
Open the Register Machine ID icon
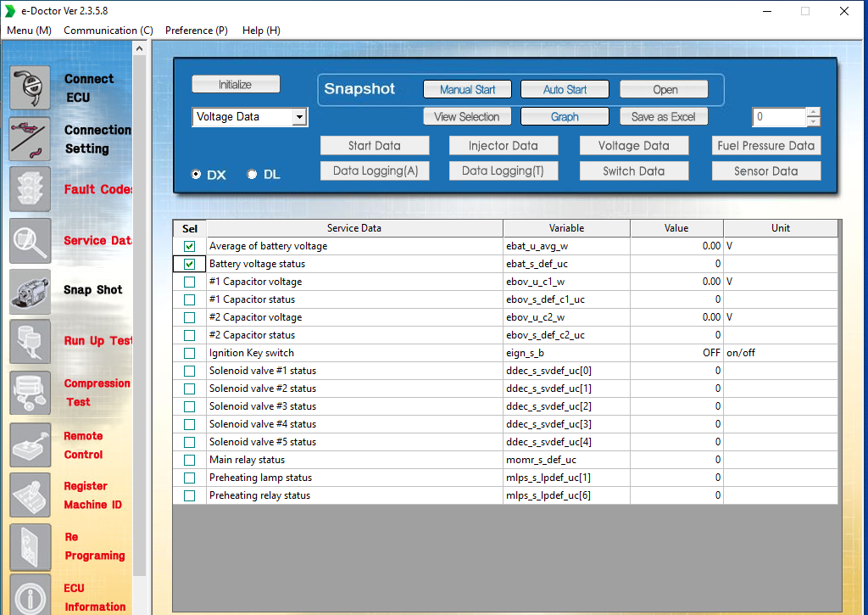point(30,495)
